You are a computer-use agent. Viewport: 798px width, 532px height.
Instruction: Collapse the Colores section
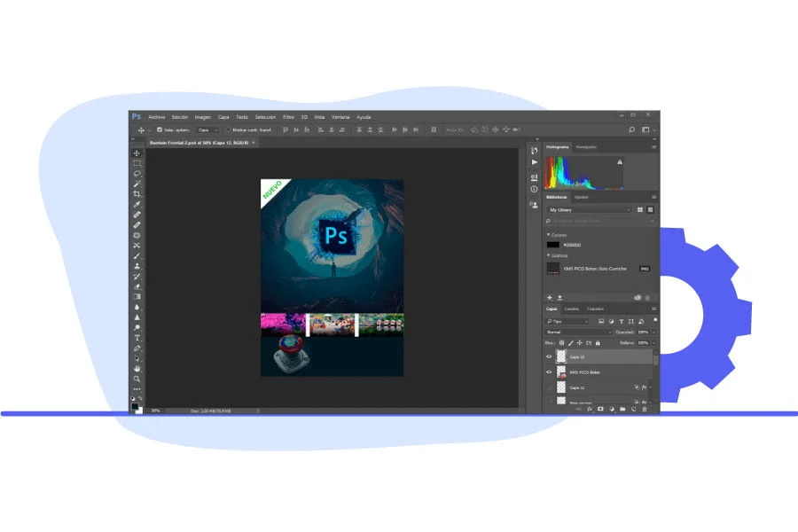click(548, 235)
